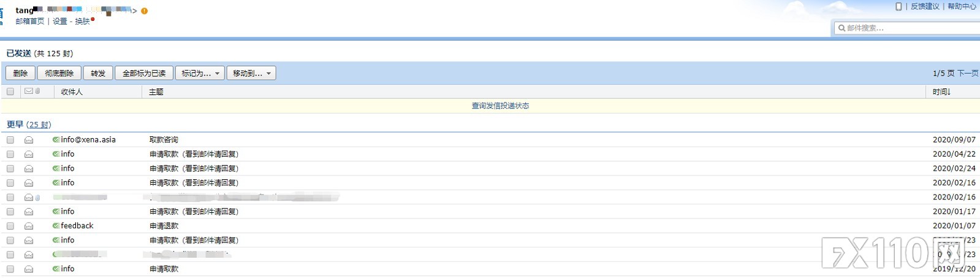
Task: Open 设置 in the top navigation
Action: [x=59, y=21]
